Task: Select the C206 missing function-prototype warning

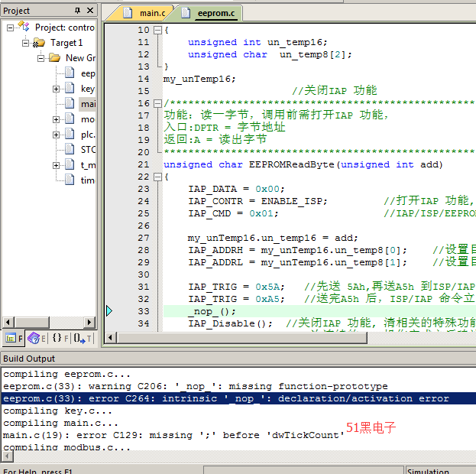Action: pyautogui.click(x=195, y=386)
